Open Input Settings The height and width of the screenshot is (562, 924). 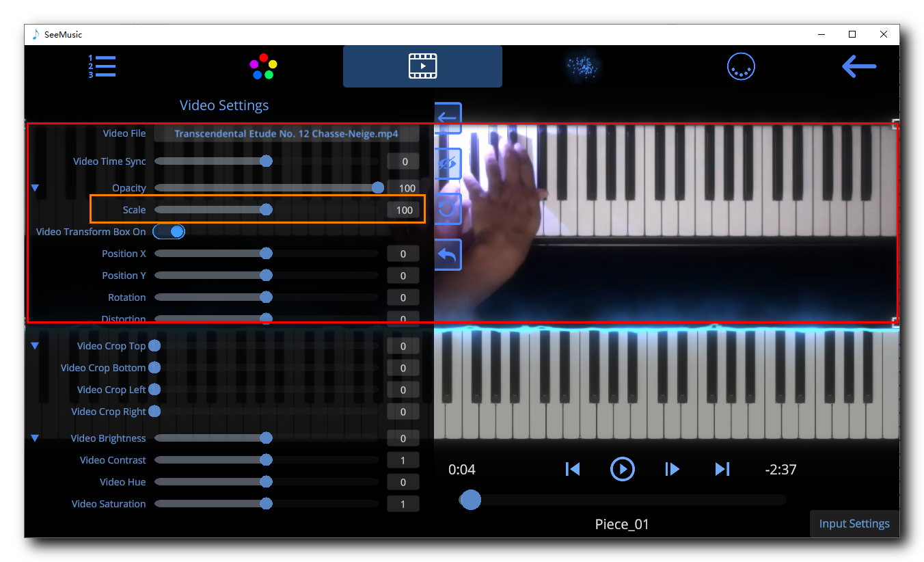[x=854, y=524]
